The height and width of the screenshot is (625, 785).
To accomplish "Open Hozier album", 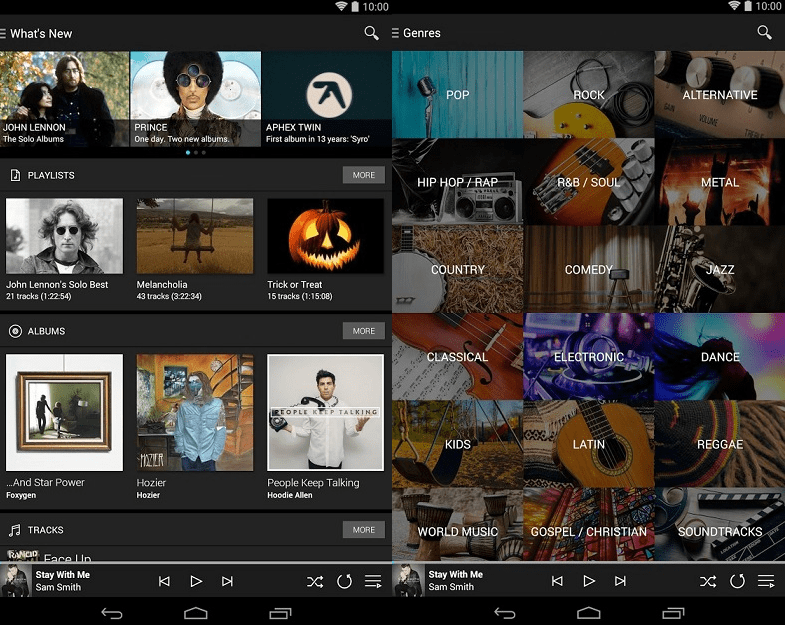I will point(195,427).
